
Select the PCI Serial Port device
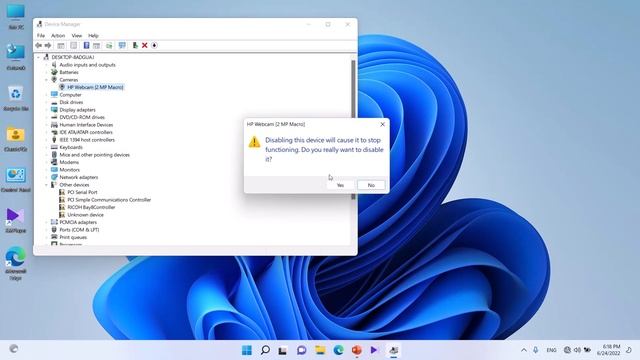[82, 192]
